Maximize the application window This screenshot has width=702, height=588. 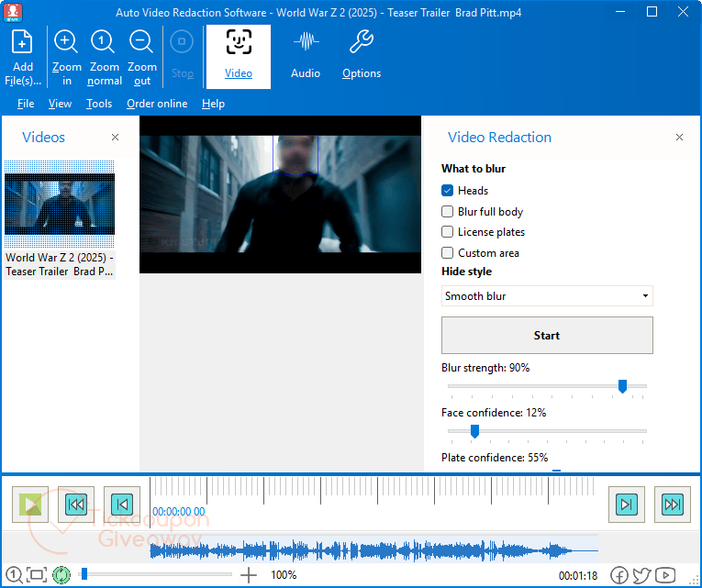click(x=652, y=12)
